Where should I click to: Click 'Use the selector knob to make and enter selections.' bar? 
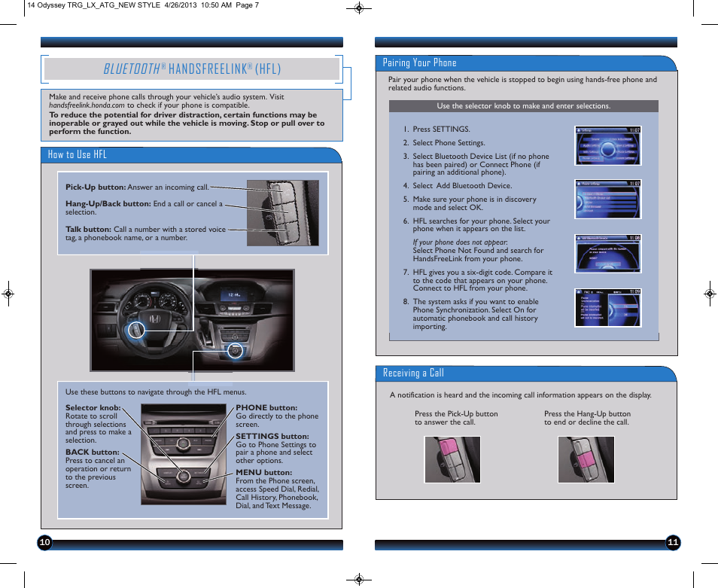point(523,106)
